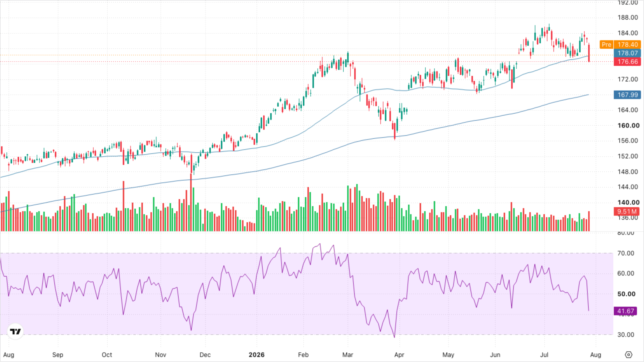Click the 152.00 price scale label
This screenshot has width=644, height=362.
[628, 156]
